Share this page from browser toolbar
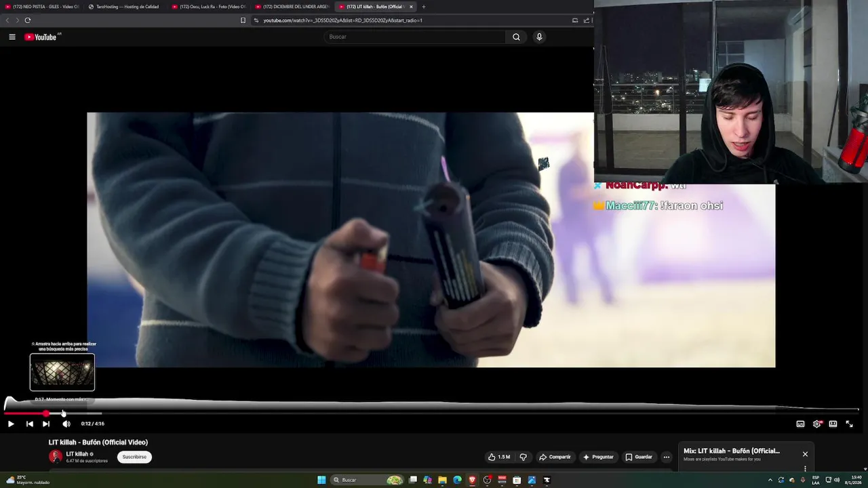 (586, 20)
